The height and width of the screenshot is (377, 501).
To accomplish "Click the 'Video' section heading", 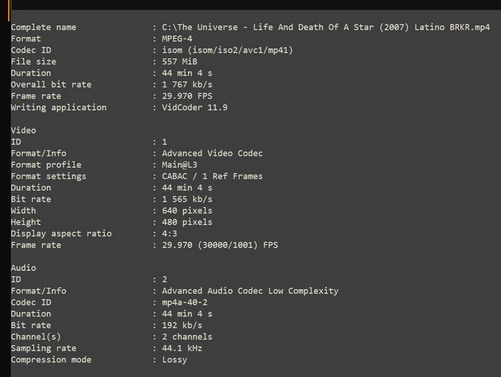I will (x=23, y=130).
